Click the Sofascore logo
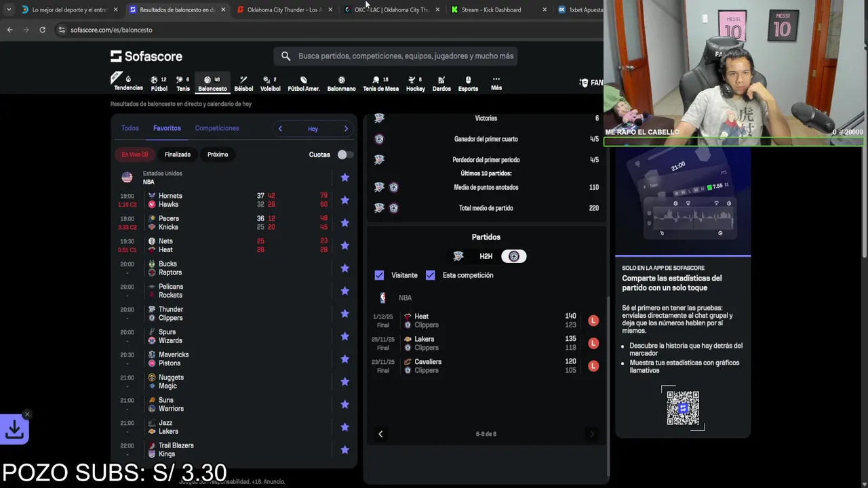 click(x=146, y=56)
